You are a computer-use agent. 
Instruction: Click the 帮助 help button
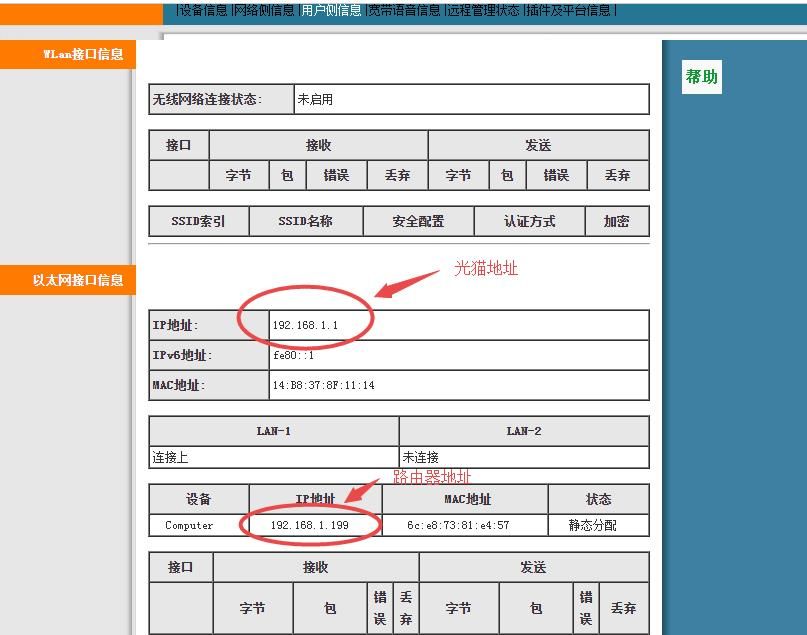(701, 77)
